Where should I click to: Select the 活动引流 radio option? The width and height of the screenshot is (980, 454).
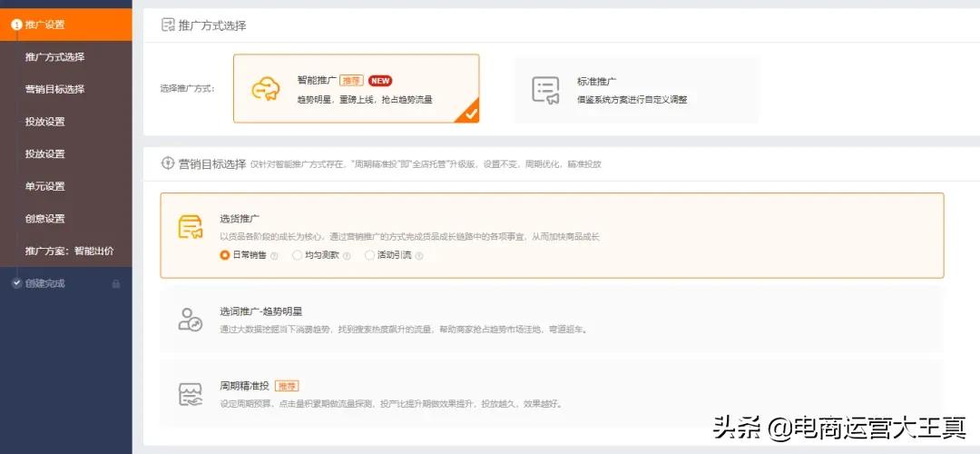[x=369, y=255]
